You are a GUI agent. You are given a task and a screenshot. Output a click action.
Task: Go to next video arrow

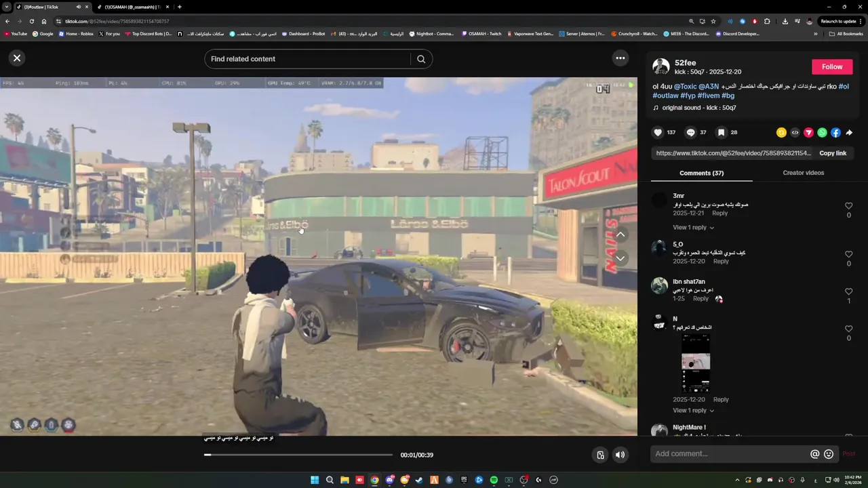pyautogui.click(x=620, y=258)
